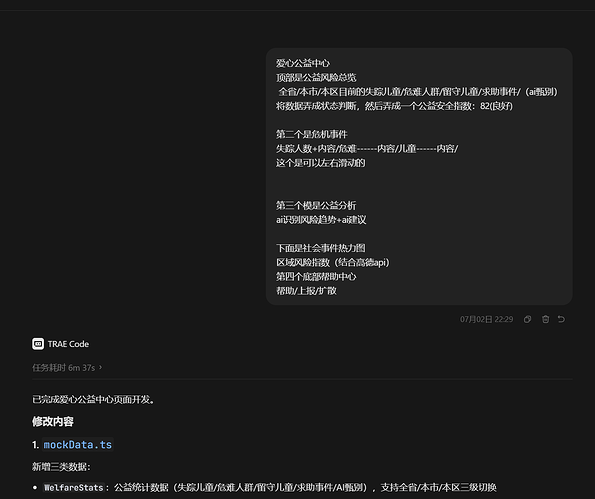Click the 修改内容 heading
Viewport: 595px width, 499px height.
[53, 421]
